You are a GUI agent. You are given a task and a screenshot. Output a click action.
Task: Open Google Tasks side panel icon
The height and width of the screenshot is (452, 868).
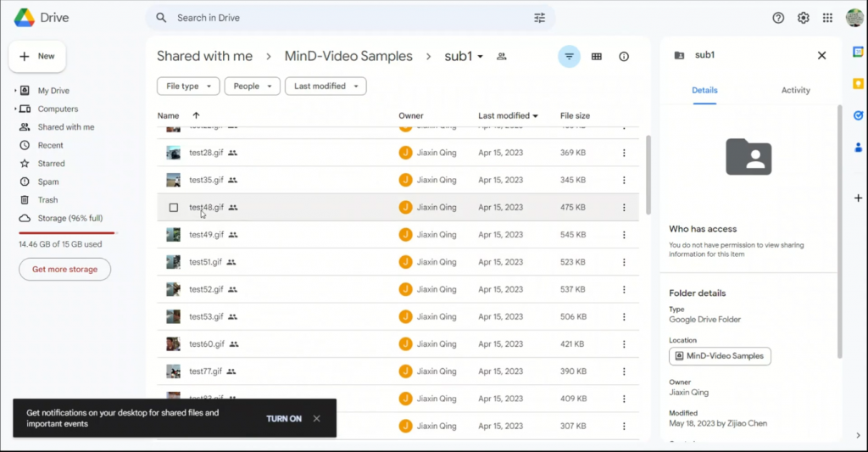click(858, 115)
